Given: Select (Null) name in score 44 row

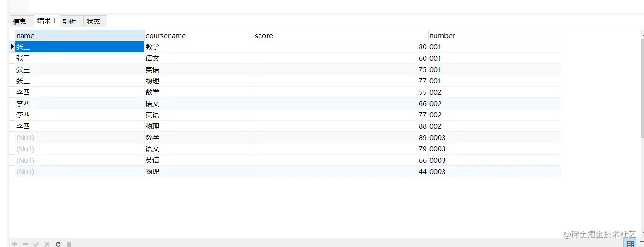Looking at the screenshot, I should 80,171.
